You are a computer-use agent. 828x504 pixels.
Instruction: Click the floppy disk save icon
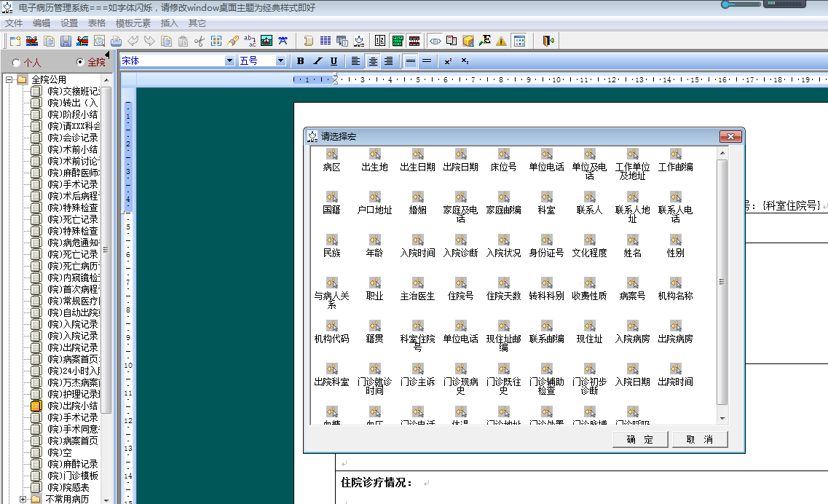[x=66, y=41]
